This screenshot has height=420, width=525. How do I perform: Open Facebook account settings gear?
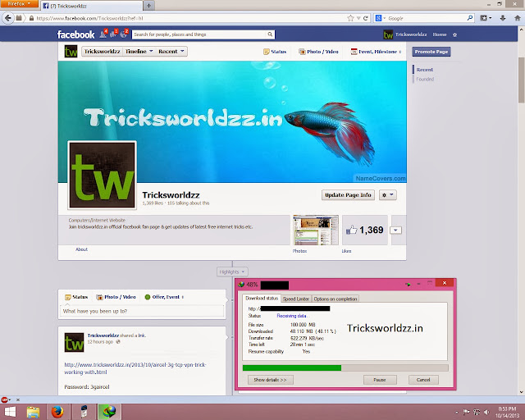pyautogui.click(x=454, y=34)
